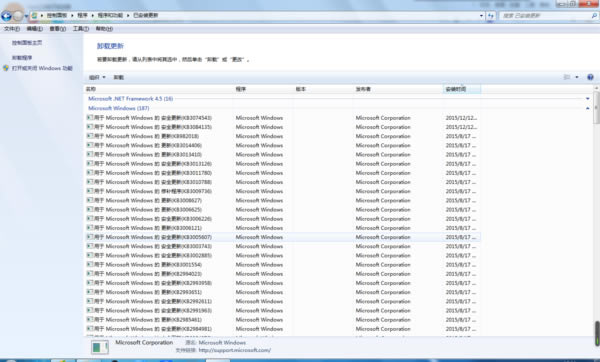Select the Microsoft Windows (187) group title
Viewport: 600px width, 362px height.
119,108
